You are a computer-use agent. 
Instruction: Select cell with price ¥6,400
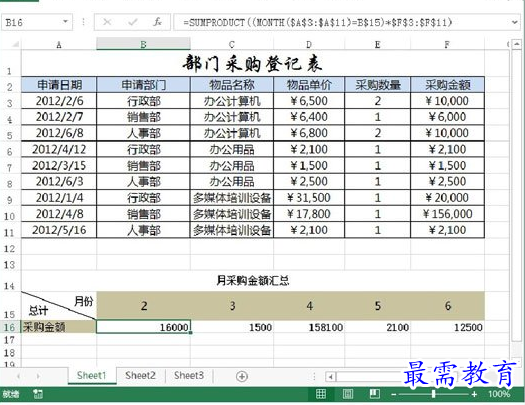coord(309,117)
